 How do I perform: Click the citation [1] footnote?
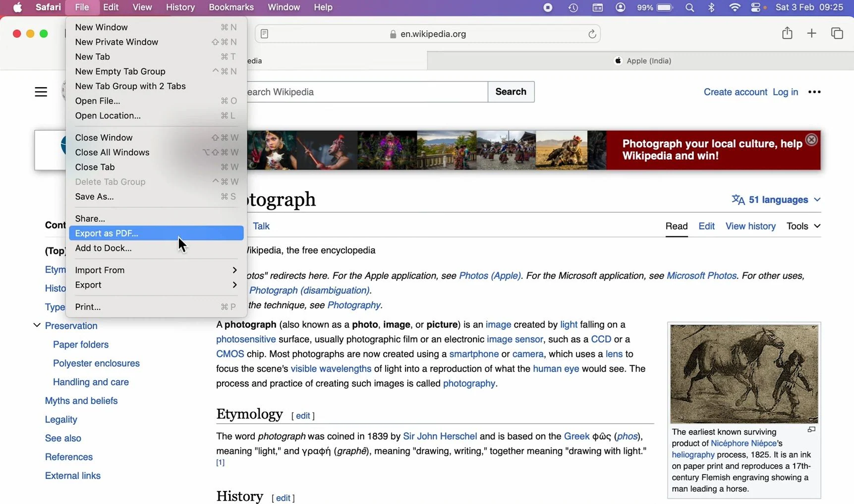click(221, 462)
